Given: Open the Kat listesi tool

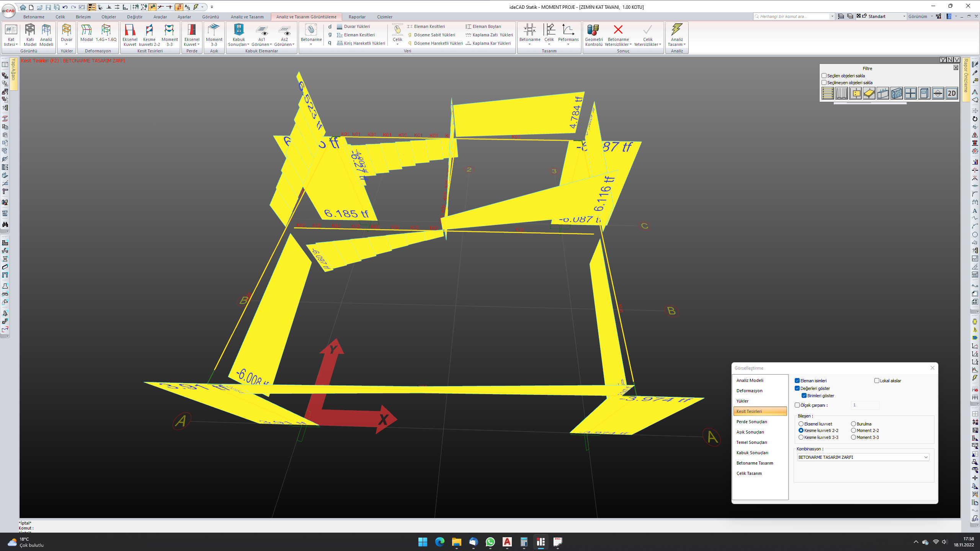Looking at the screenshot, I should coord(11,35).
